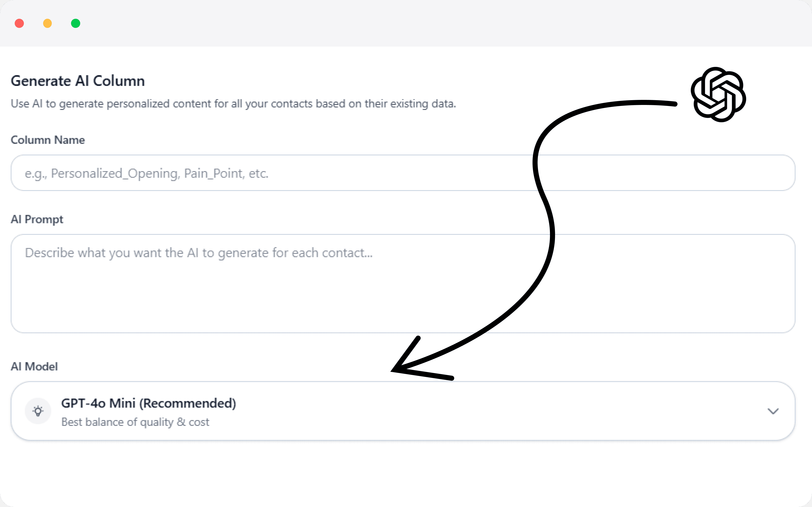Click the red close traffic light button
This screenshot has height=507, width=812.
click(20, 23)
